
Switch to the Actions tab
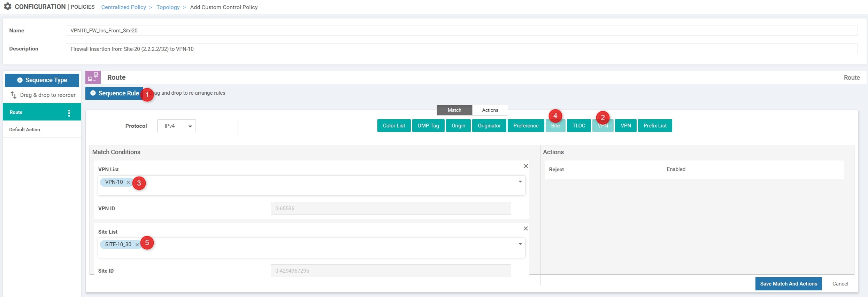tap(490, 110)
